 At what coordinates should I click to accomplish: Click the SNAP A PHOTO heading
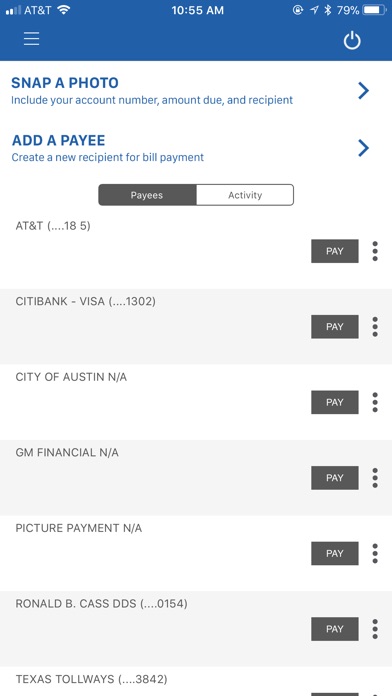coord(65,83)
